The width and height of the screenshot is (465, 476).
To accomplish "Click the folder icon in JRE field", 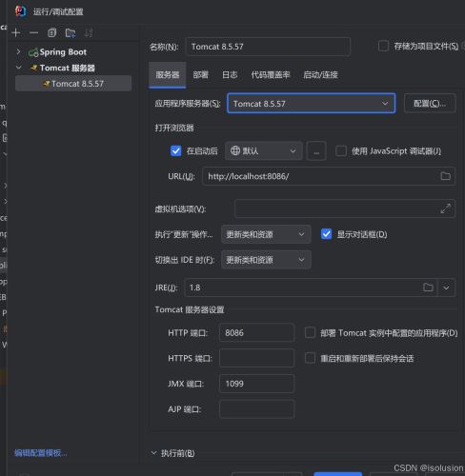I will (x=428, y=288).
